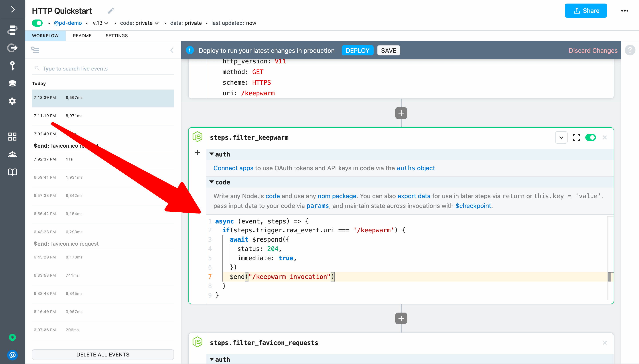Toggle the workflow active switch
The image size is (639, 364).
[x=37, y=23]
